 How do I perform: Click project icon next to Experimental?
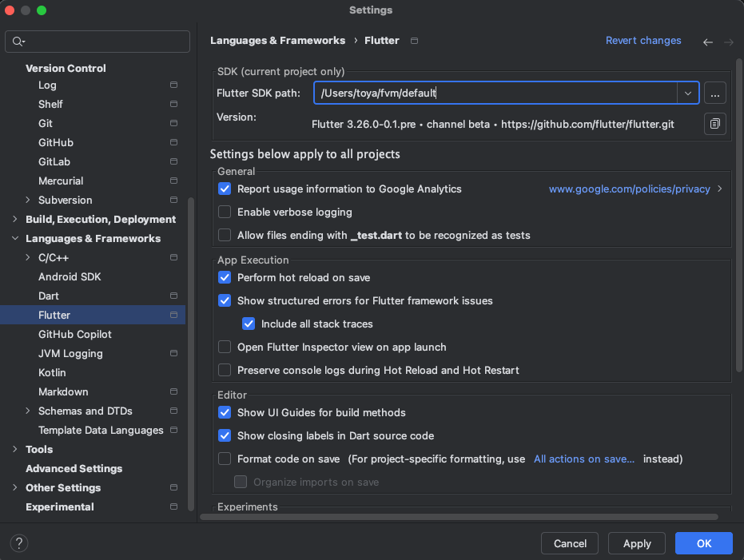[173, 507]
